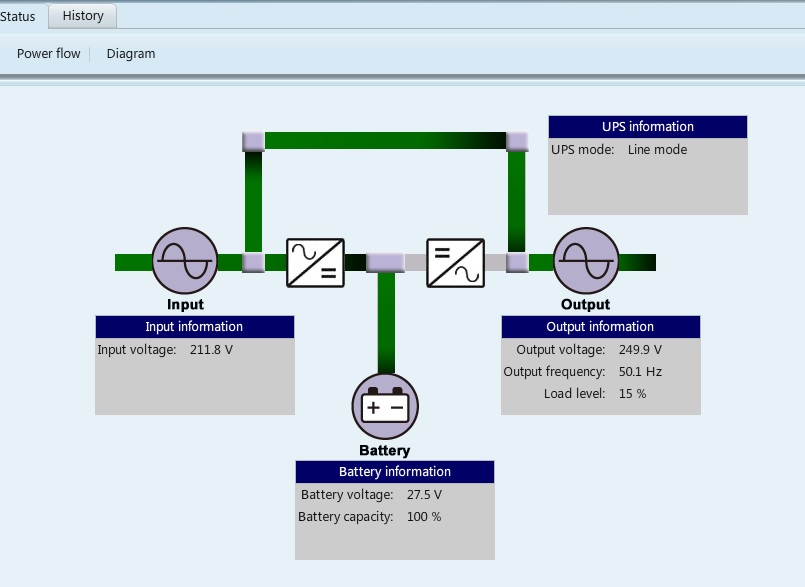Switch to the History tab
This screenshot has height=587, width=805.
pos(83,16)
